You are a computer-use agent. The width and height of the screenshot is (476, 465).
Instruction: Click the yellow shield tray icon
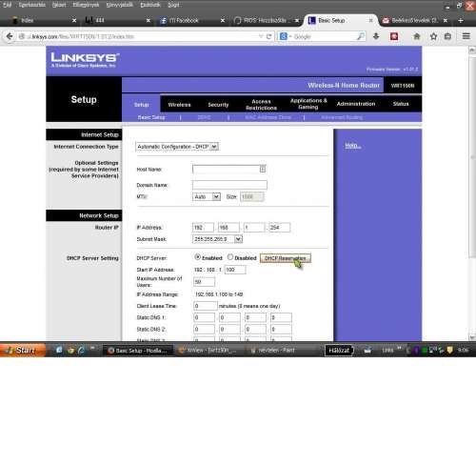(449, 350)
